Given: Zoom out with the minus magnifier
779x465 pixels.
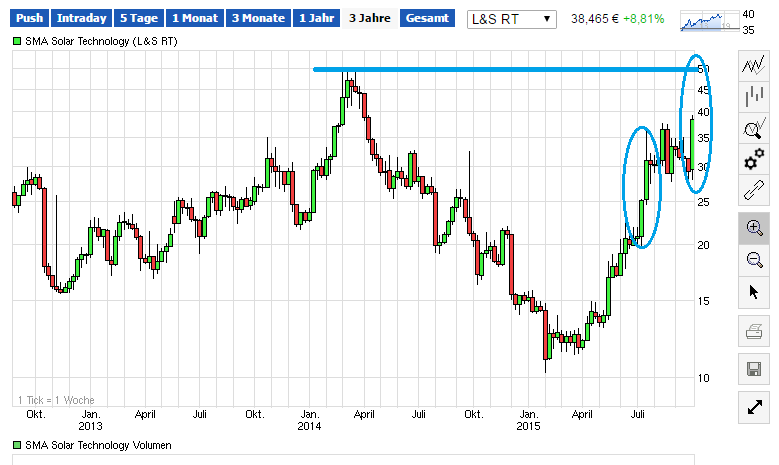Looking at the screenshot, I should 754,260.
